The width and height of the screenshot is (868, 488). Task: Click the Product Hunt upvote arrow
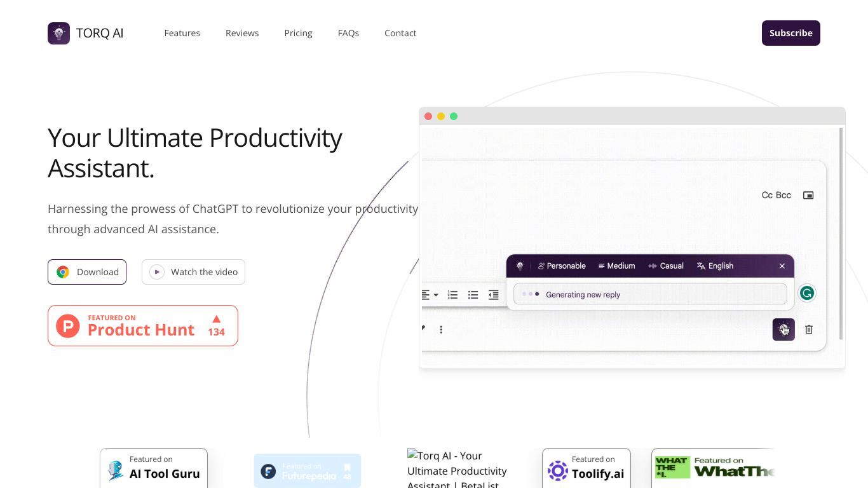216,319
